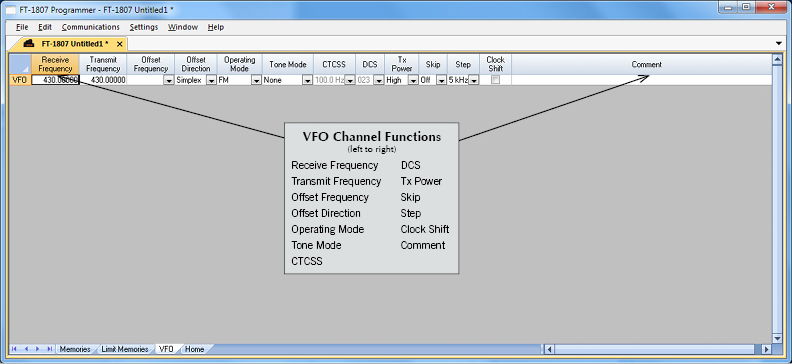Switch to the Limit Memories tab
Image resolution: width=792 pixels, height=364 pixels.
click(x=125, y=349)
